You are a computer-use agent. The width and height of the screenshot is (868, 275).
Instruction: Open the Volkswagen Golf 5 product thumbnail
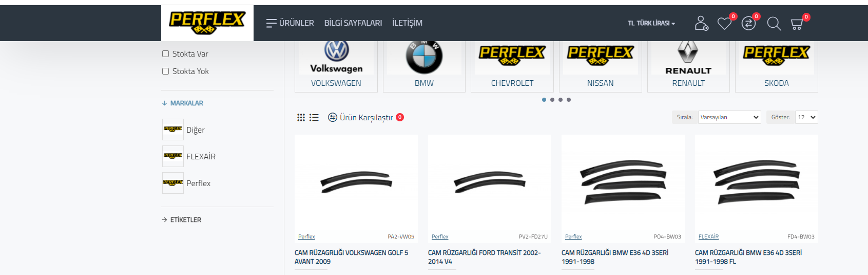(x=356, y=183)
